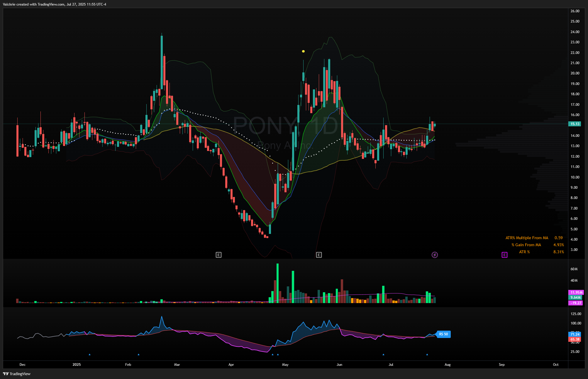Click the blue triangle marker under early January

click(89, 354)
